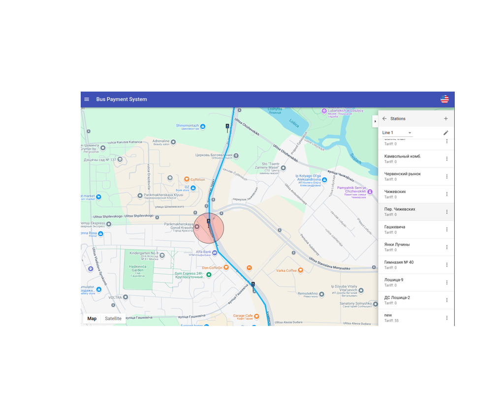Switch to Map view tab
Screen dimensions: 504x420
click(92, 319)
